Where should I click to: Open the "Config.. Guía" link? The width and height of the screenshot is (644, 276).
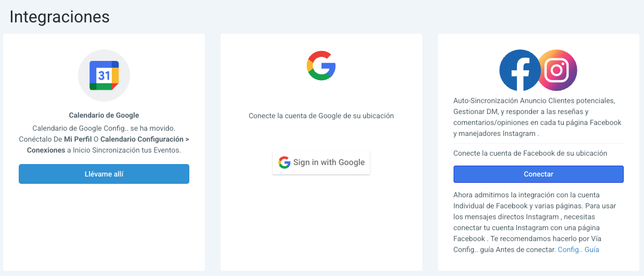[578, 249]
